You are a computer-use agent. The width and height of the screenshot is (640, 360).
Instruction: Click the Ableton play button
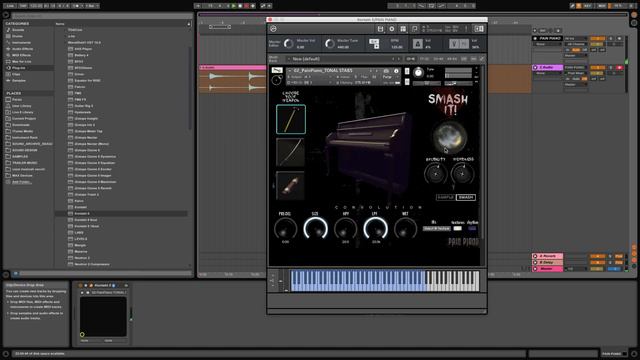(234, 6)
